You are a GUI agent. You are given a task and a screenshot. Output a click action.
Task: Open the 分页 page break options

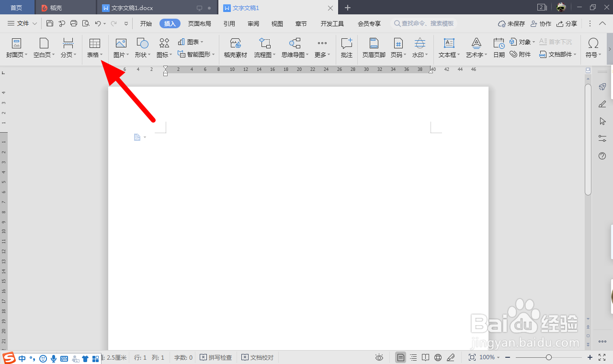pos(68,48)
